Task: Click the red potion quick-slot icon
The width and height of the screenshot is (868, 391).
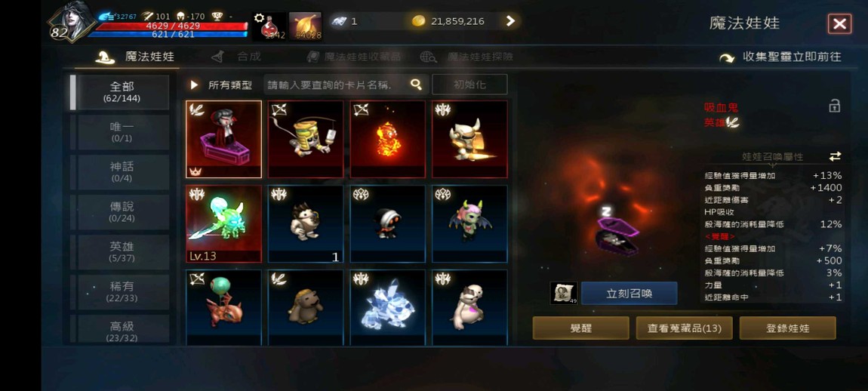Action: point(269,26)
